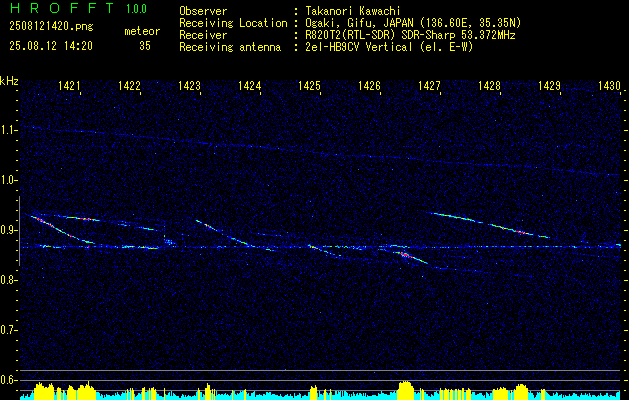Click the Receiving antenna label
This screenshot has height=400, width=629.
coord(230,47)
